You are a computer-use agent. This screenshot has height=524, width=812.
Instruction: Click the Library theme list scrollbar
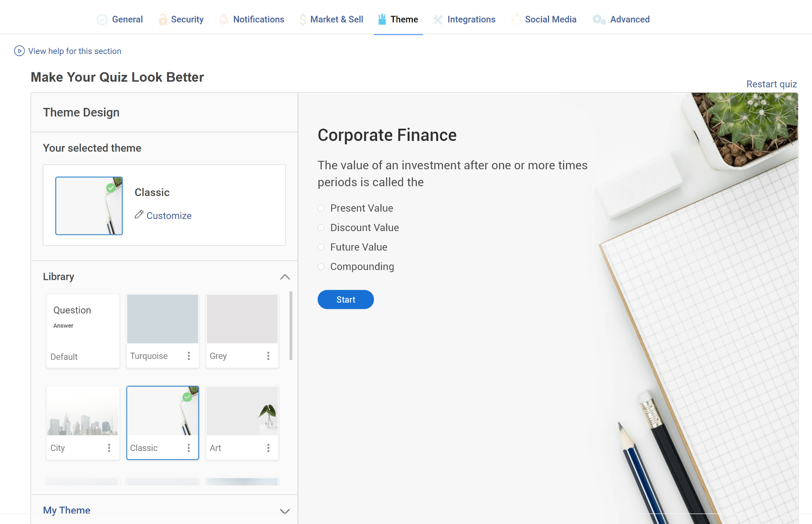click(291, 325)
